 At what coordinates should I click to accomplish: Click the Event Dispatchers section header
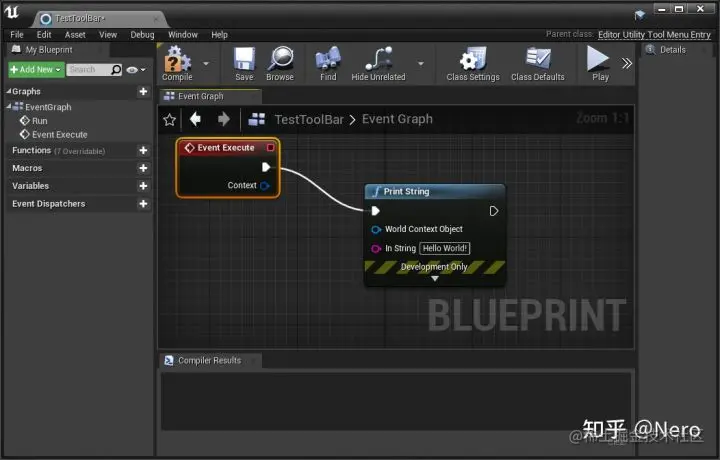tap(78, 204)
